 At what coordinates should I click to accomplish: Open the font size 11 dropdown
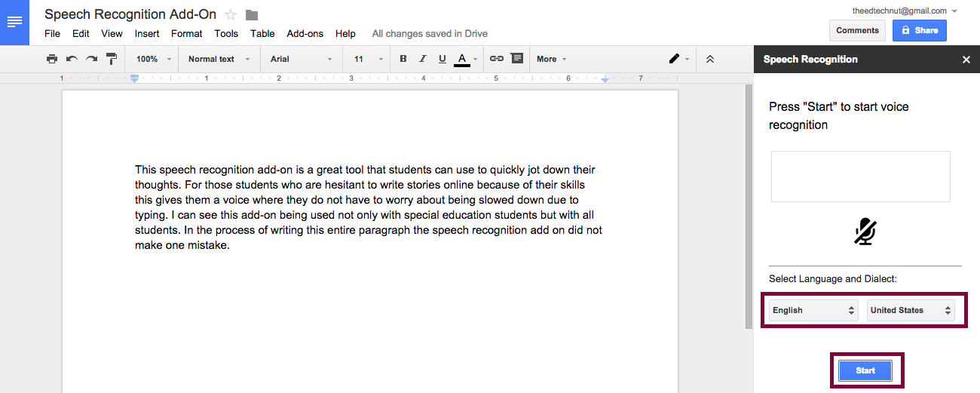click(368, 59)
